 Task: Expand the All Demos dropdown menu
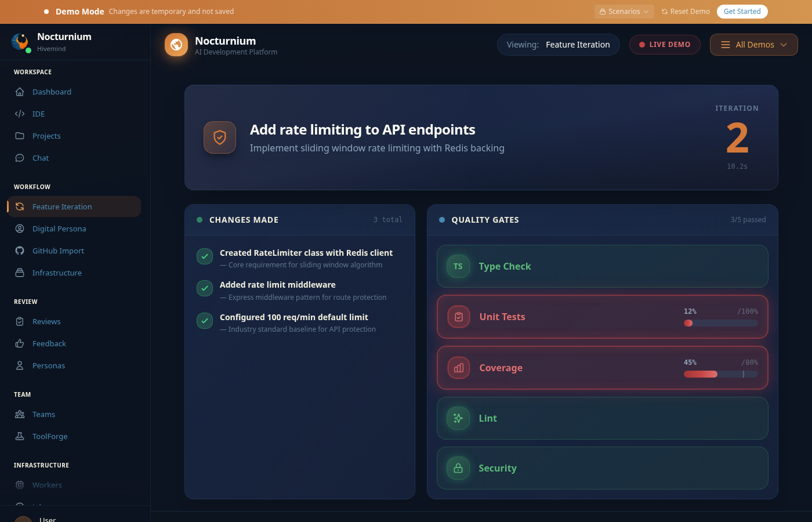753,45
